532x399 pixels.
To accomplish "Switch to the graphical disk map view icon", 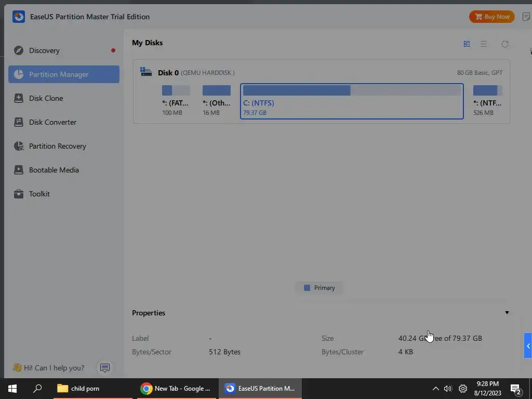I will click(467, 44).
